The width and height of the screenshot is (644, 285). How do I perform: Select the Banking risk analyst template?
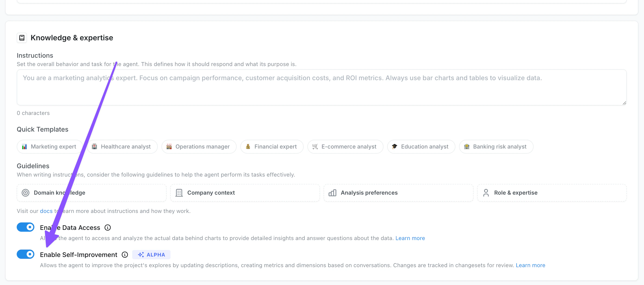(x=496, y=147)
